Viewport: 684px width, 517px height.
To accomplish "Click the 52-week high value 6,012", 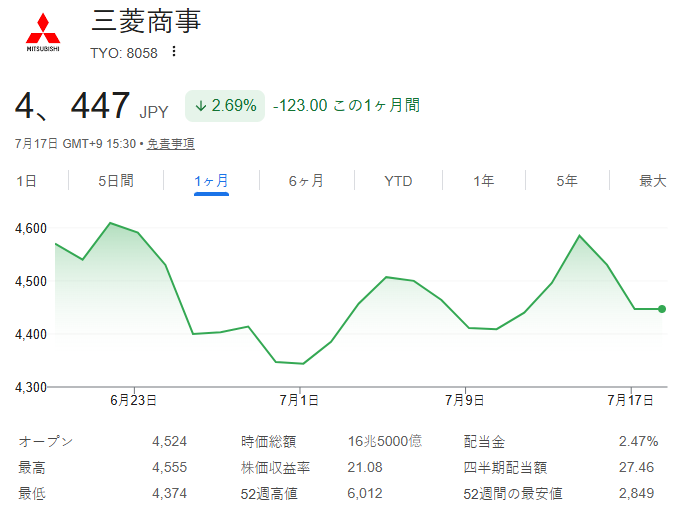I will [365, 493].
